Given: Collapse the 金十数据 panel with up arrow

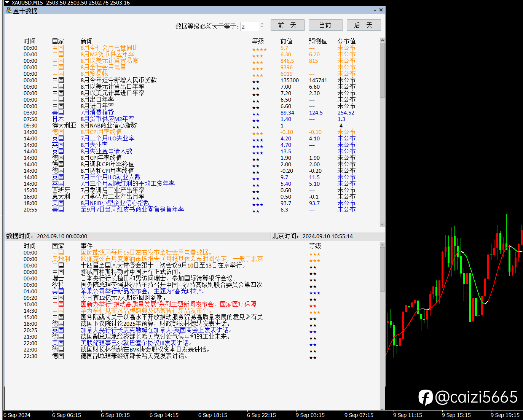Looking at the screenshot, I should [x=375, y=10].
